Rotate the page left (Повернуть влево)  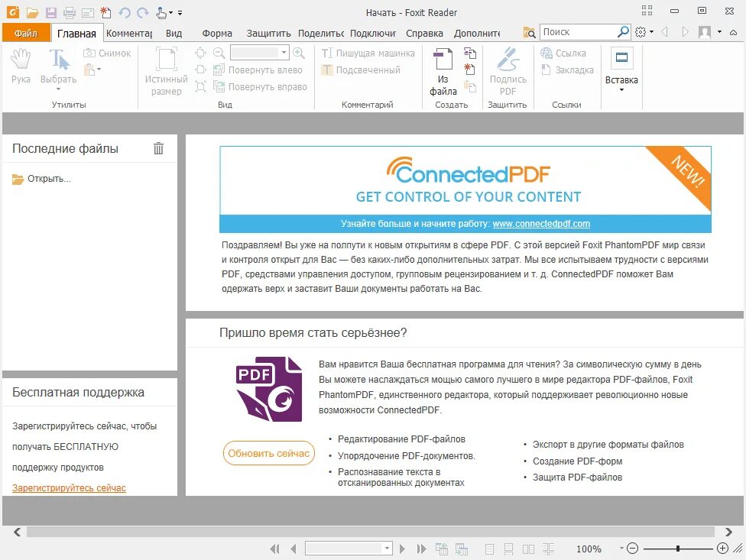pyautogui.click(x=258, y=70)
